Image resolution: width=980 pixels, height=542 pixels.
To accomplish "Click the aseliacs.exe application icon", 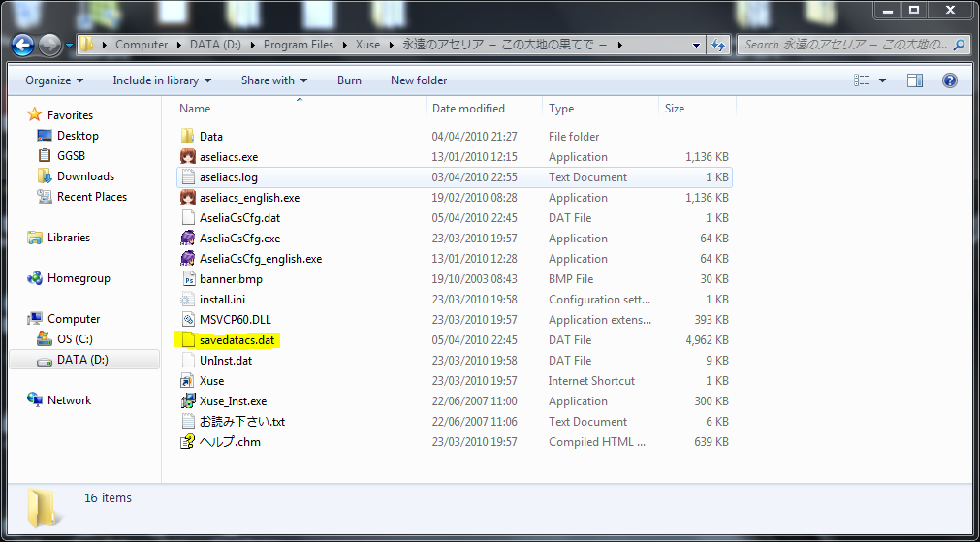I will 188,157.
